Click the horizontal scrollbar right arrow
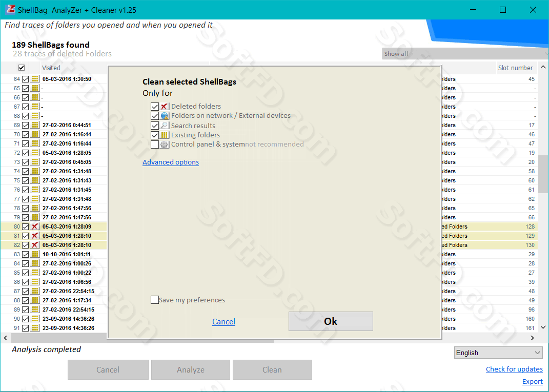Screen dimensions: 549x392 pyautogui.click(x=532, y=338)
